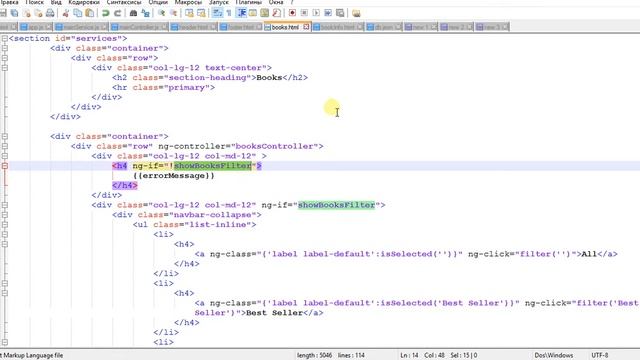Switch to the new 2 tab
Image resolution: width=640 pixels, height=360 pixels.
point(456,27)
